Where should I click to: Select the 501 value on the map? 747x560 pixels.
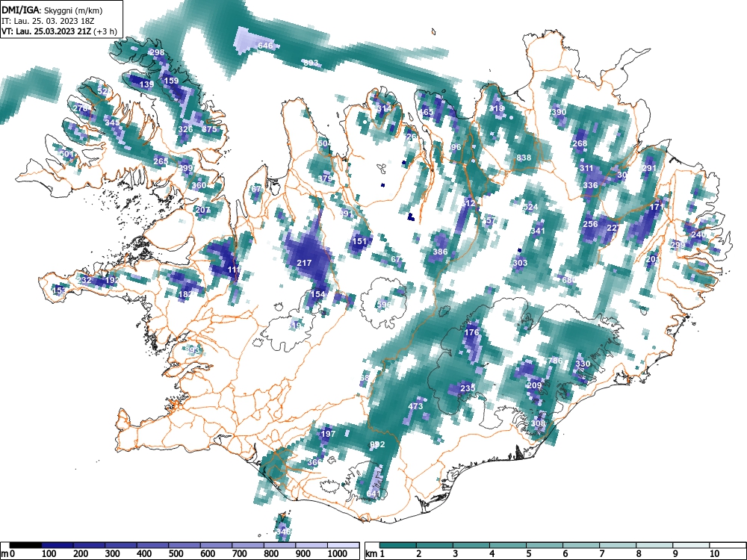tap(66, 154)
